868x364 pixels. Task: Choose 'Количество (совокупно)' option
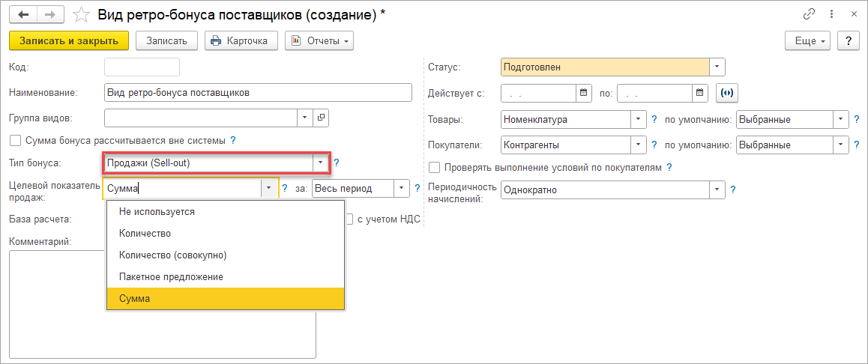(172, 255)
